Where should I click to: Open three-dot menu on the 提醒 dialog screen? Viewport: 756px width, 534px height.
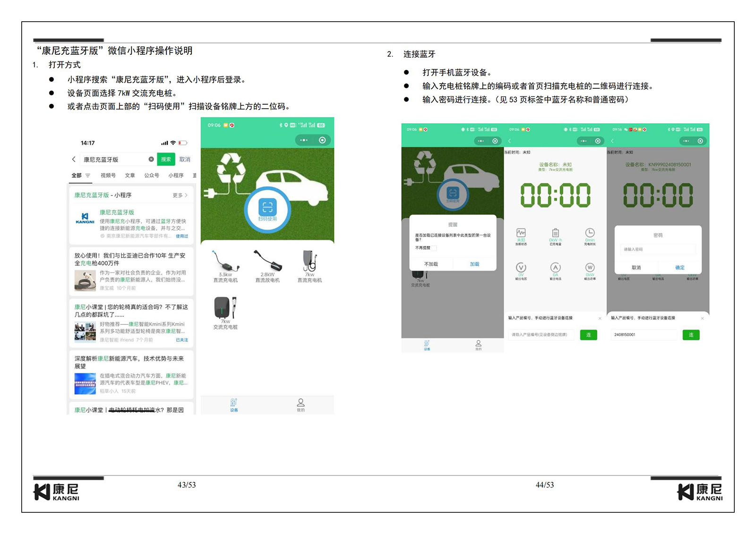pos(481,141)
